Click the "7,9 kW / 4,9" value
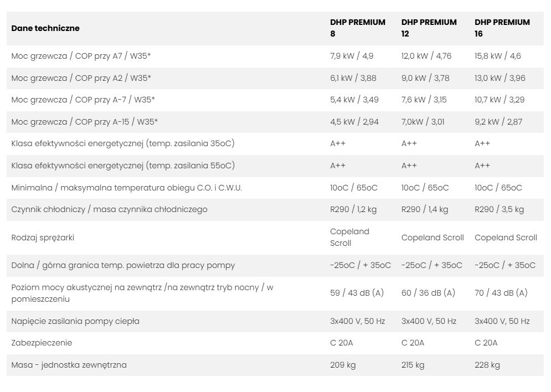This screenshot has width=551, height=392. [x=352, y=56]
